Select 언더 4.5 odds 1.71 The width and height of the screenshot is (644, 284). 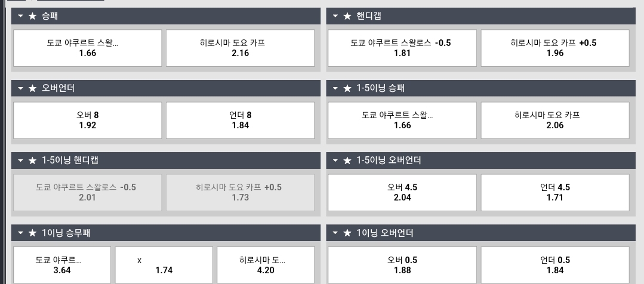coord(555,193)
